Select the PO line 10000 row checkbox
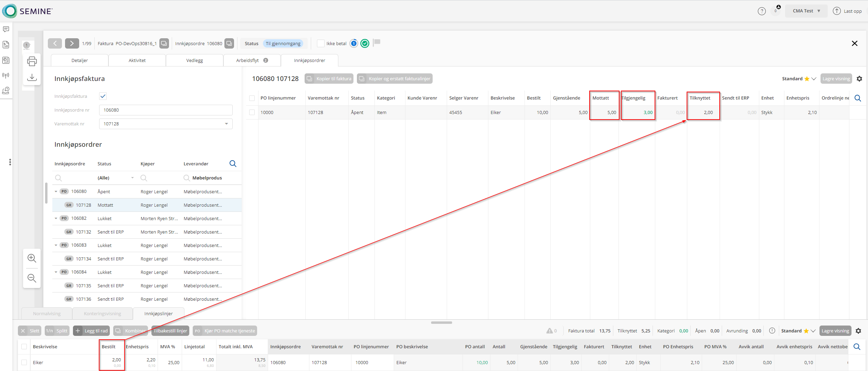868x371 pixels. click(252, 113)
